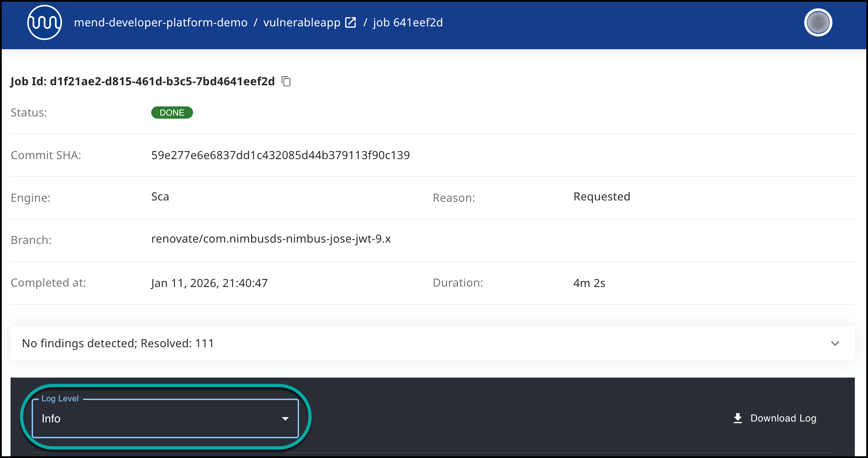Select the completed time Jan 11, 2026, 21:40:47
The width and height of the screenshot is (868, 458).
(x=209, y=283)
